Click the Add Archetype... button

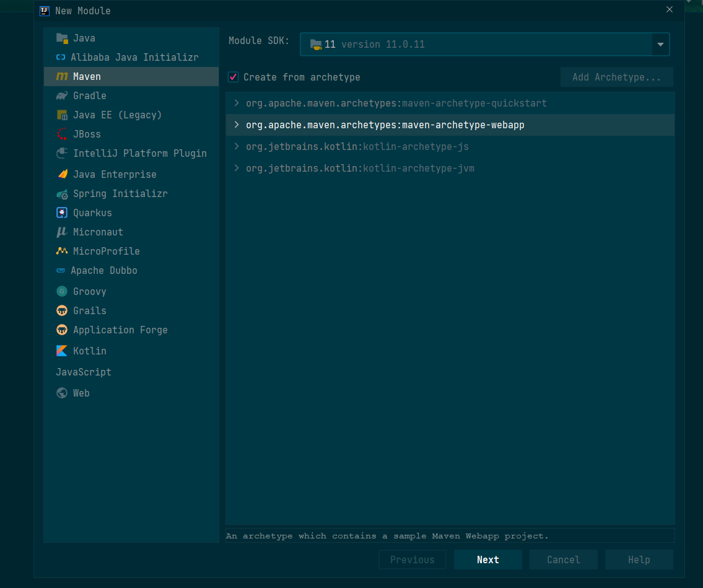click(x=616, y=77)
